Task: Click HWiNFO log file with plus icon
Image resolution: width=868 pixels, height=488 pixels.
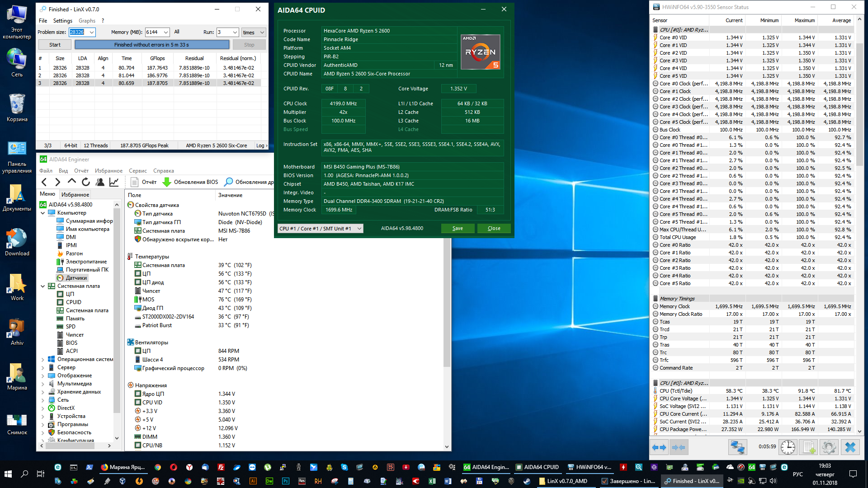Action: 808,447
